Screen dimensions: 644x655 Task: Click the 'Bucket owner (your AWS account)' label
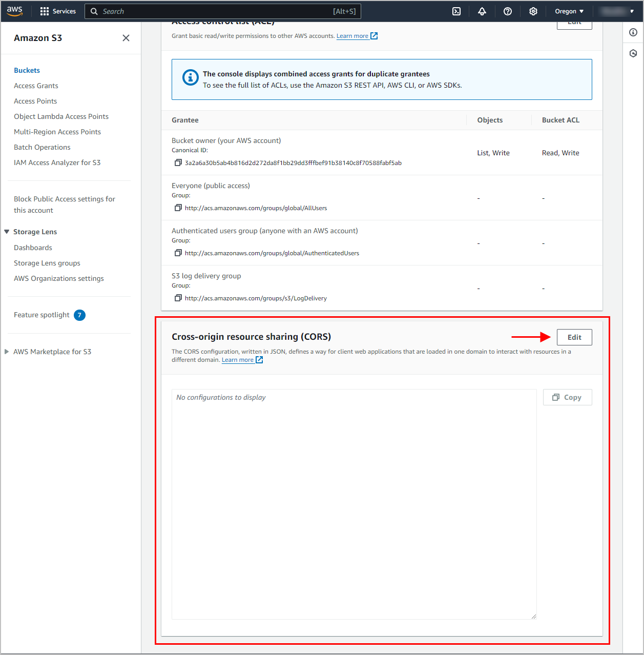click(226, 140)
